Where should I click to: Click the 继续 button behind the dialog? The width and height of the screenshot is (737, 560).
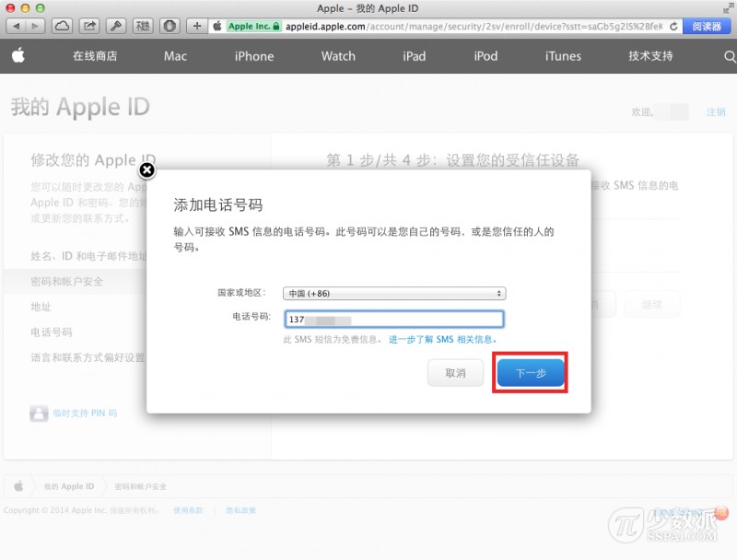[652, 305]
